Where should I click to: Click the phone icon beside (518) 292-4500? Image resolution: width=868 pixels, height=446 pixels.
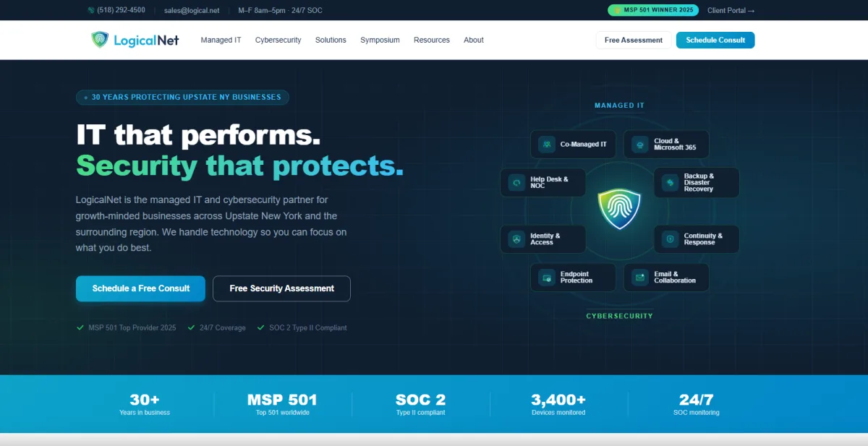click(x=90, y=10)
